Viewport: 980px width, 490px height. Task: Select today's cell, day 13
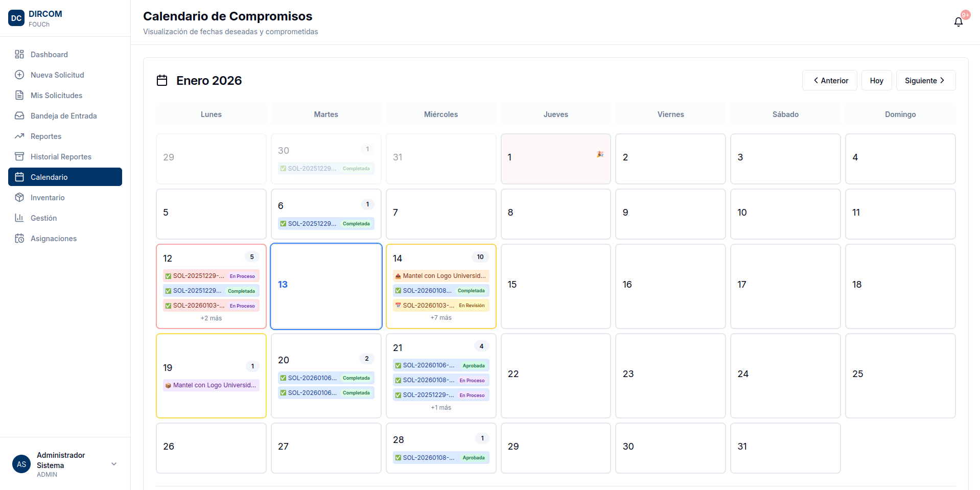(x=326, y=286)
